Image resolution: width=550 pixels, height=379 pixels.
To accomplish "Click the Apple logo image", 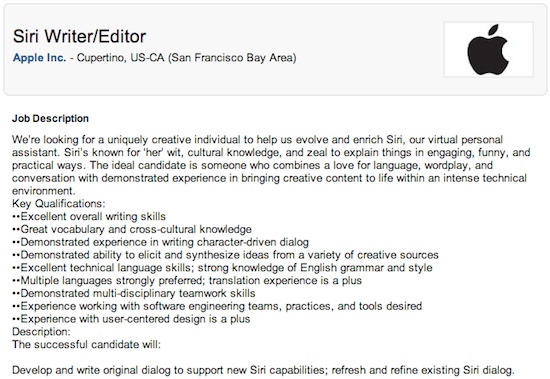I will [488, 49].
